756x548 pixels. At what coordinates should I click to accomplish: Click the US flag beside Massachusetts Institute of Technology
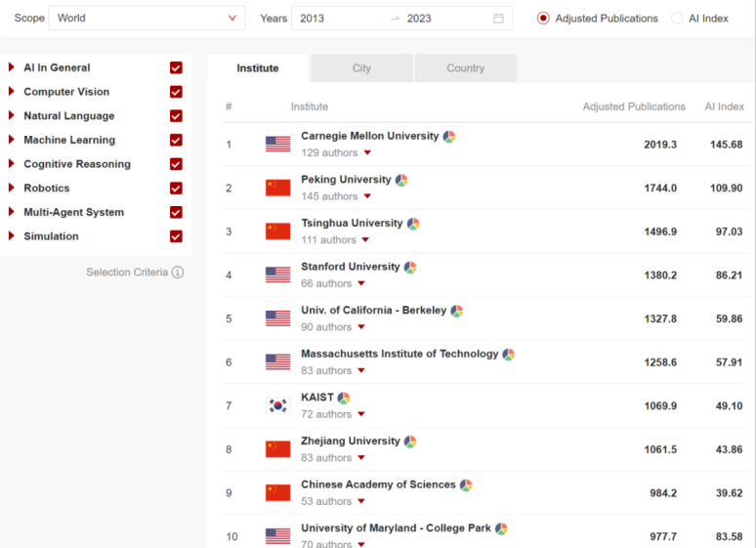[x=277, y=362]
